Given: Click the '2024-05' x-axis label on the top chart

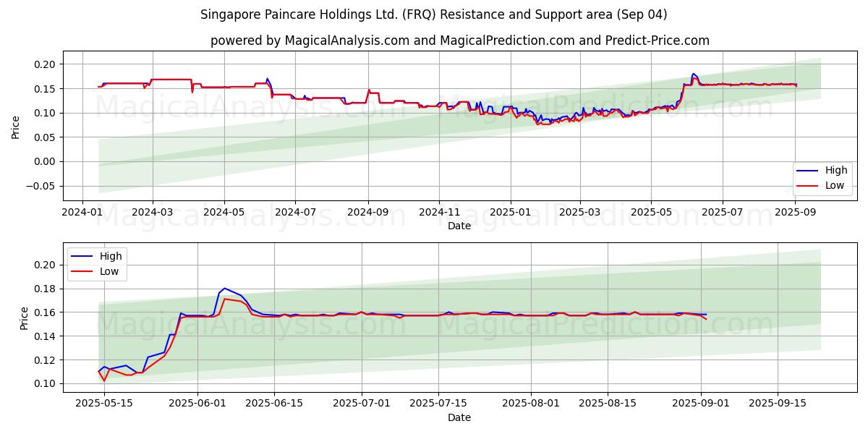Looking at the screenshot, I should click(224, 213).
